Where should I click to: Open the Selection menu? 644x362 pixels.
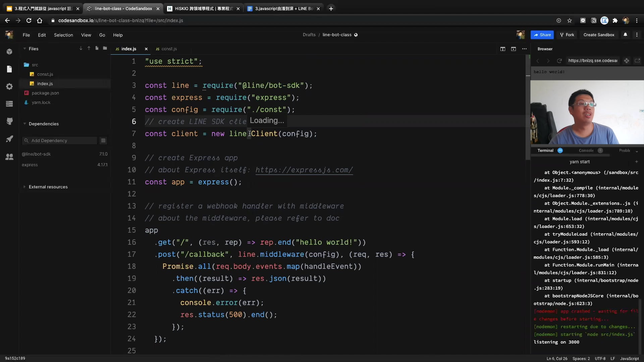pyautogui.click(x=63, y=35)
